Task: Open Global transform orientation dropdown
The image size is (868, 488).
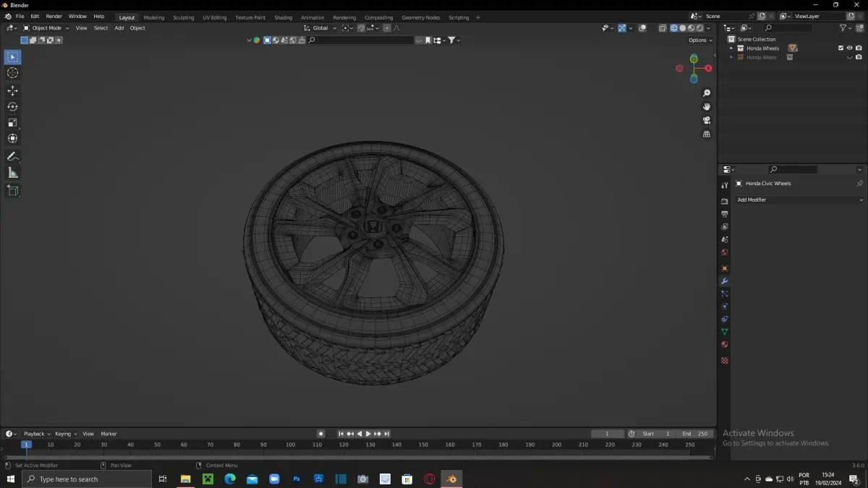Action: pos(320,28)
